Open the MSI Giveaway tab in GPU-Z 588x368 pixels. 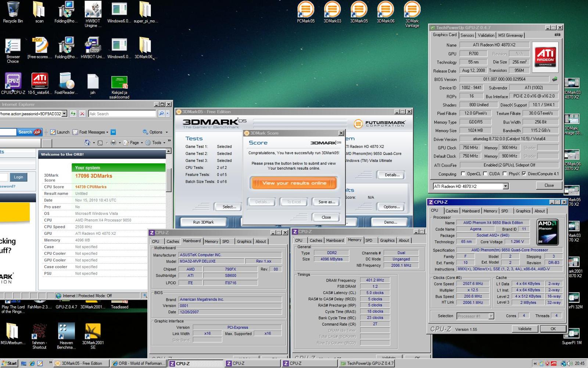pyautogui.click(x=510, y=35)
